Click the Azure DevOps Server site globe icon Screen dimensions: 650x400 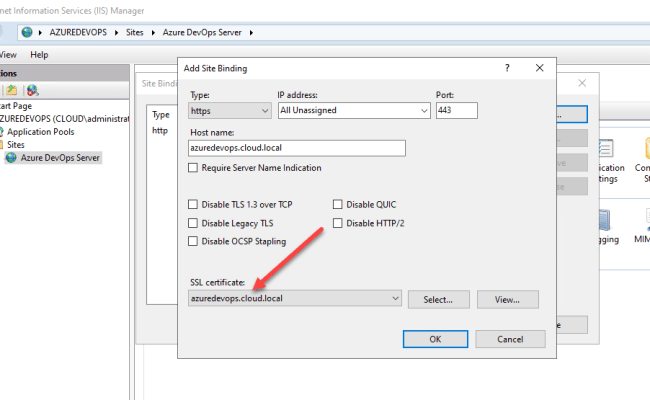coord(11,158)
